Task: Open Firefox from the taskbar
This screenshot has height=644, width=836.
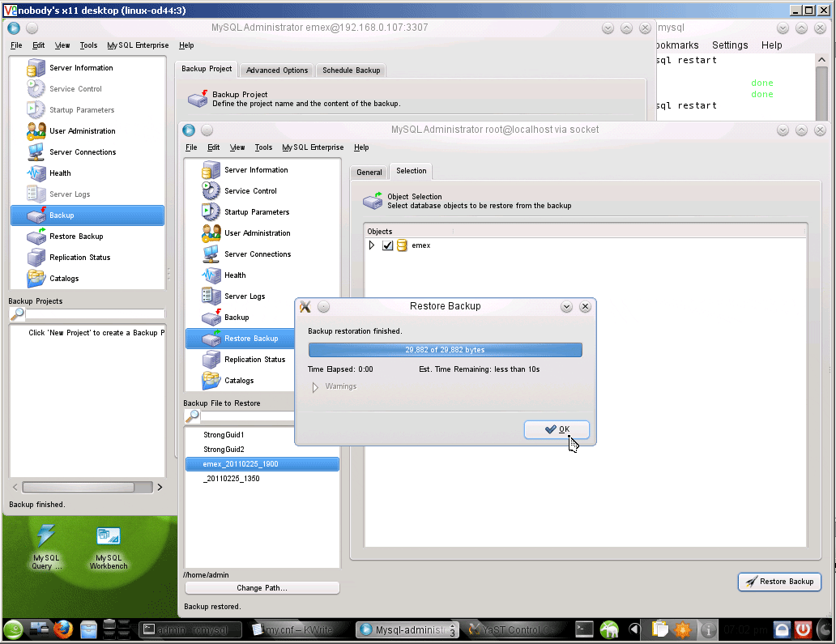Action: coord(63,629)
